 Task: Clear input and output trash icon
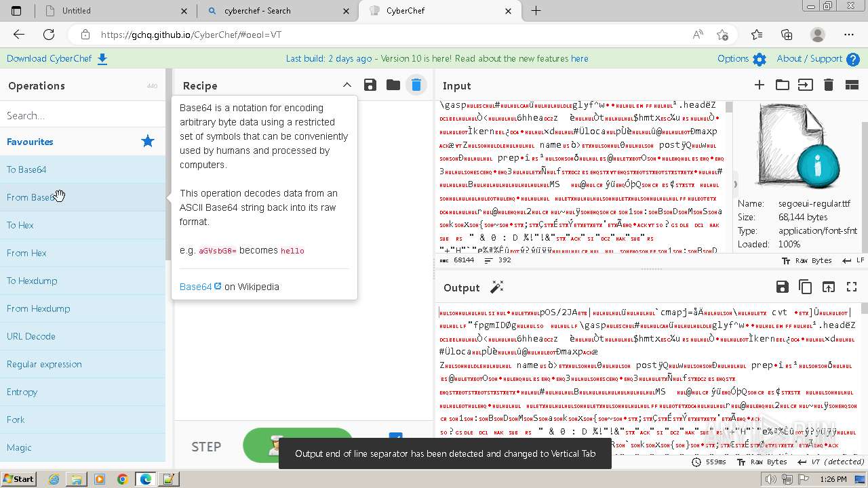coord(828,85)
